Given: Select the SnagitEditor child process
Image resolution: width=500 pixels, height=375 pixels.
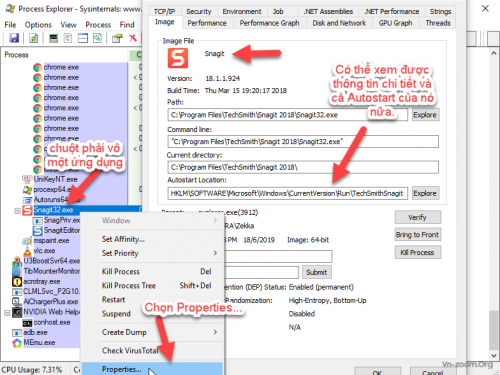Looking at the screenshot, I should (x=62, y=230).
